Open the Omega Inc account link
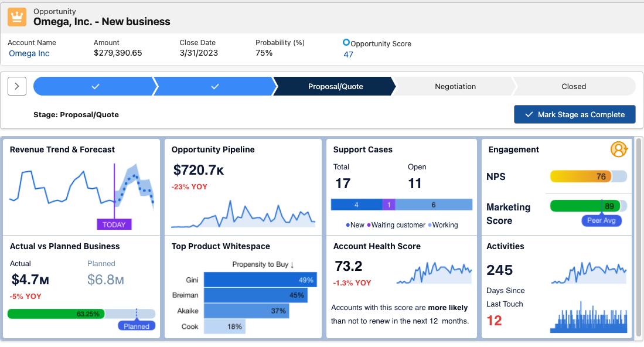This screenshot has height=347, width=644. tap(29, 53)
